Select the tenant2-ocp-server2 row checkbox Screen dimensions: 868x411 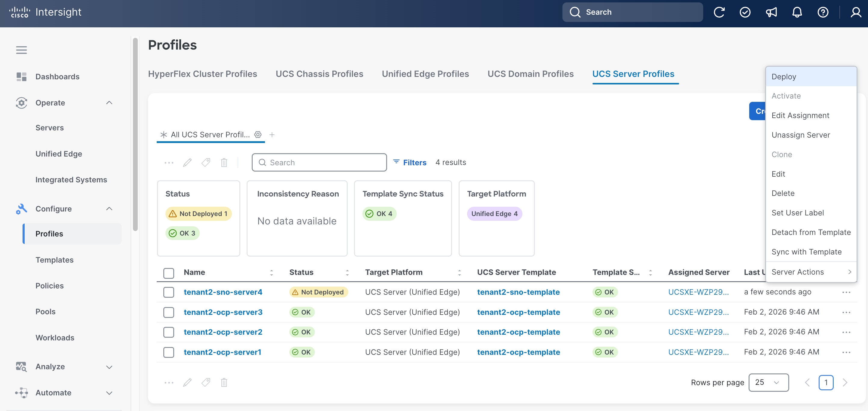(169, 332)
